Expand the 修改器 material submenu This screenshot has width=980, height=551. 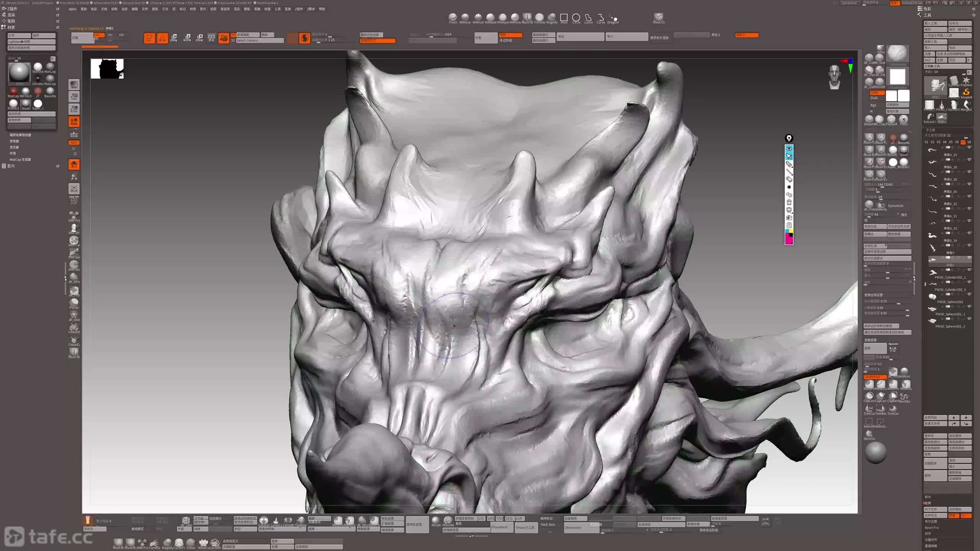tap(14, 141)
